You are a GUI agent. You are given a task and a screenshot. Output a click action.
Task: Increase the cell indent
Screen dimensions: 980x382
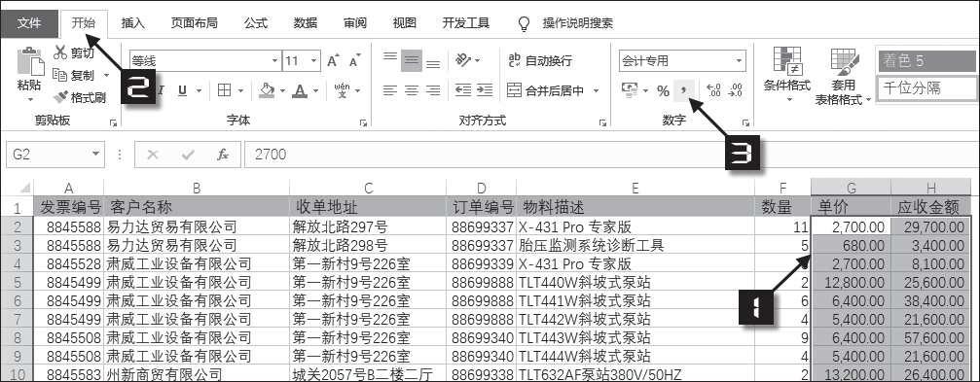click(485, 91)
